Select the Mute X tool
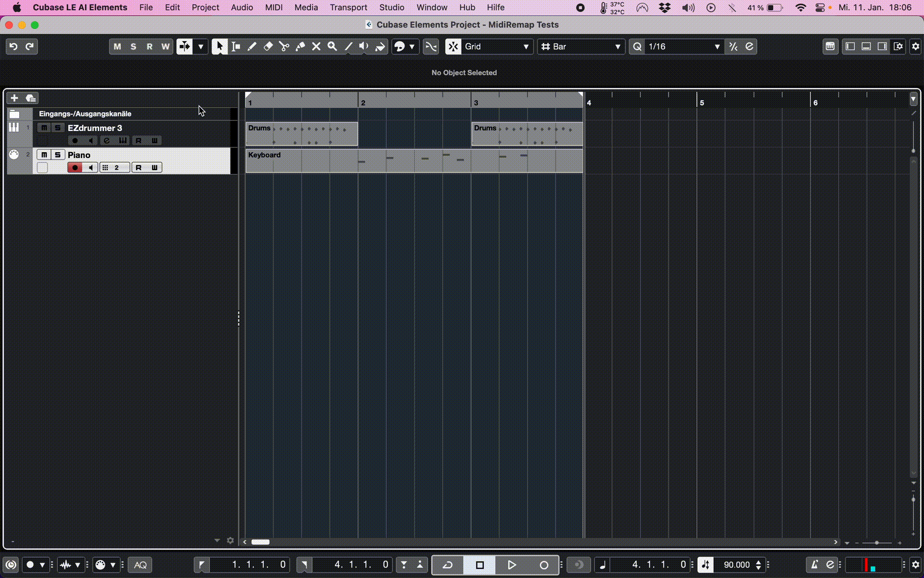This screenshot has width=924, height=578. pos(316,46)
